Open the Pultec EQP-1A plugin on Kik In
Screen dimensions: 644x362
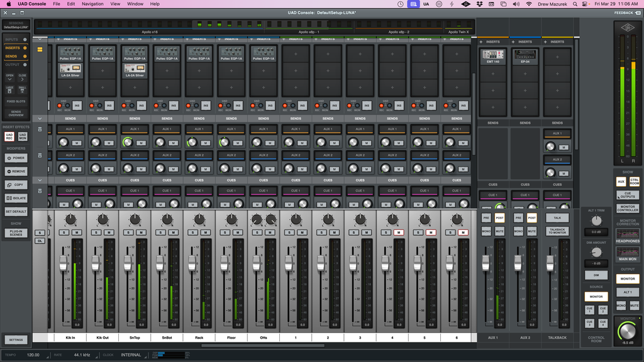click(70, 54)
